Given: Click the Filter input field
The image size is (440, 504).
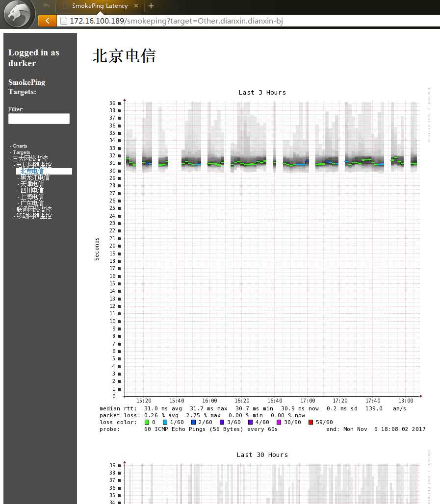Looking at the screenshot, I should 39,119.
